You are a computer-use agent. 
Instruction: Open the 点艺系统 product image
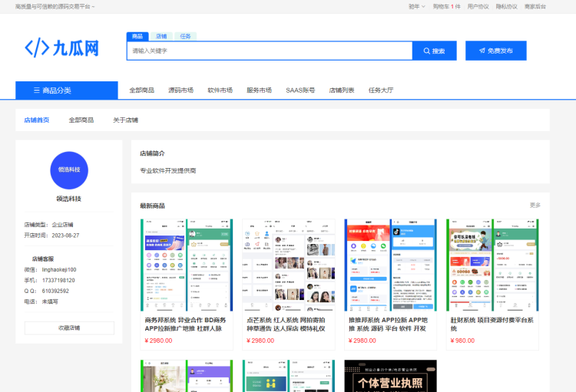click(288, 265)
